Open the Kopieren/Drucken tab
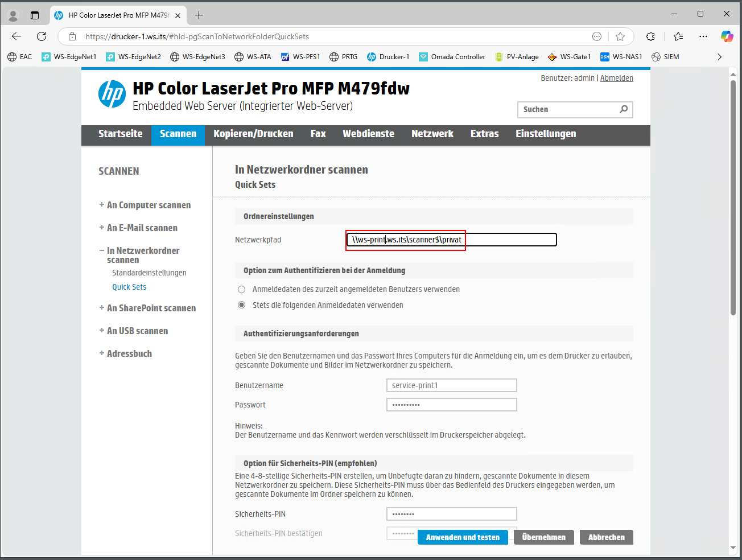Image resolution: width=742 pixels, height=560 pixels. 253,134
